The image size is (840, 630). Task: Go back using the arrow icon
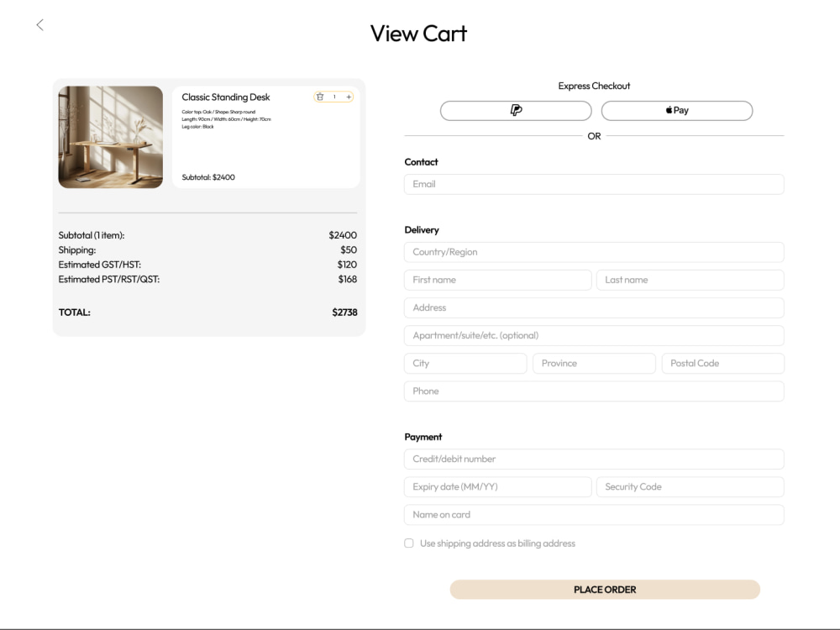click(39, 25)
